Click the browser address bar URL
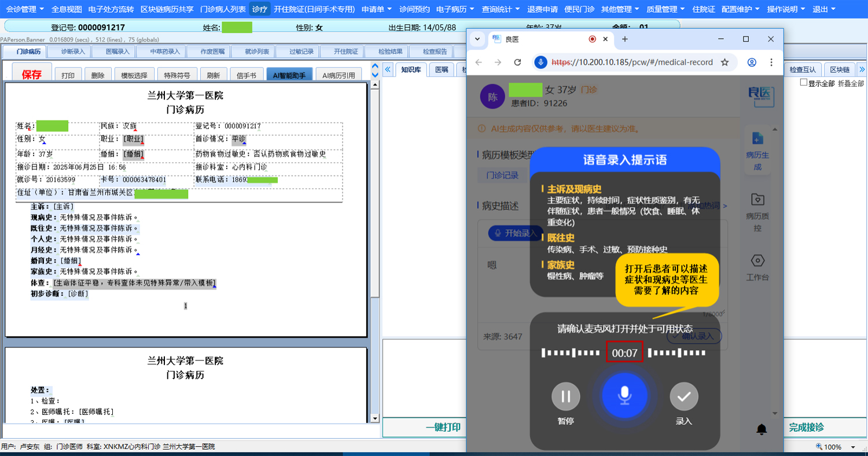The height and width of the screenshot is (456, 868). (632, 62)
